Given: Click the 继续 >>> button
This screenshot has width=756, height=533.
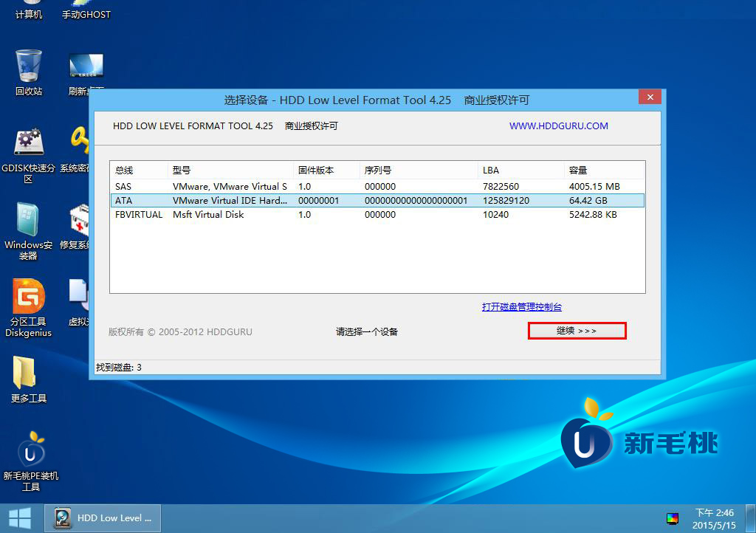Looking at the screenshot, I should pos(577,331).
